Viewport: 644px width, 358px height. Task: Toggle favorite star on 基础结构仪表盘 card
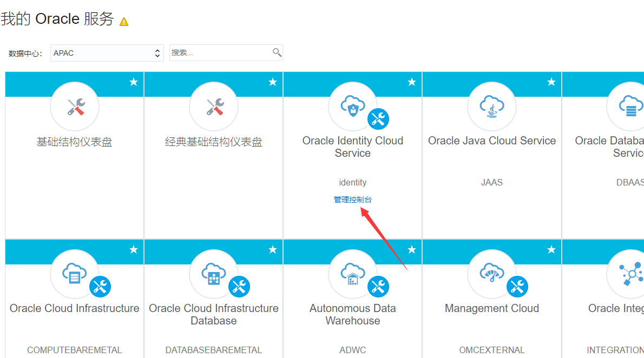(x=134, y=82)
